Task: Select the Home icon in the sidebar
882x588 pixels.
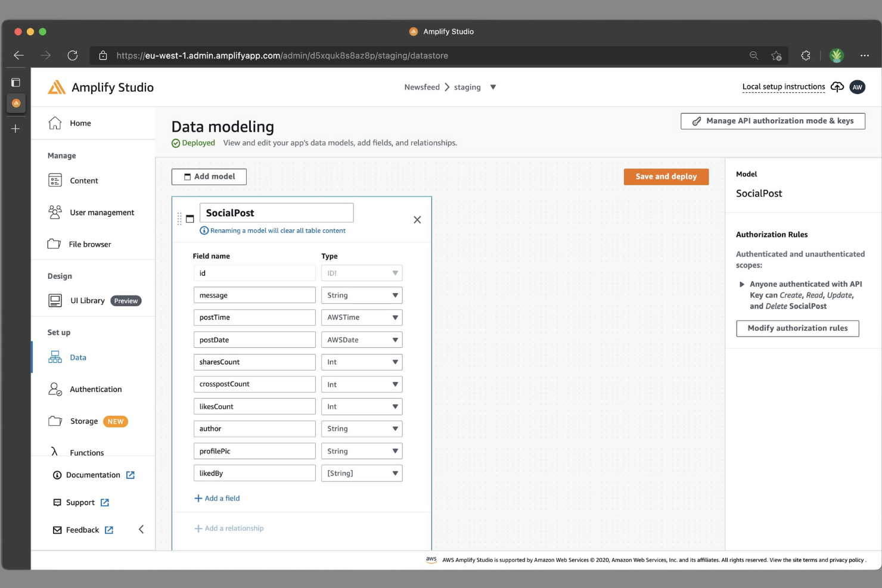Action: [54, 123]
